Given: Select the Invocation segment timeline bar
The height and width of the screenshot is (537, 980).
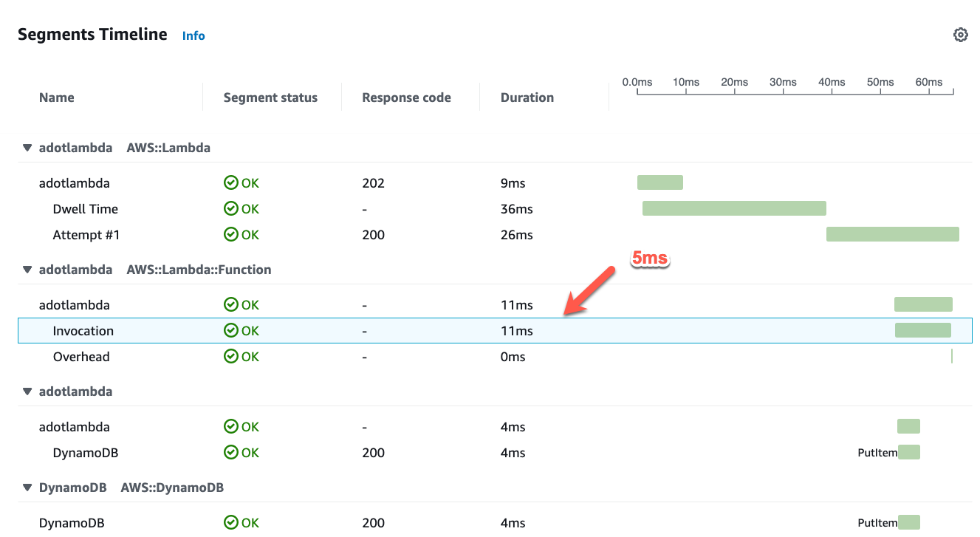Looking at the screenshot, I should click(922, 330).
